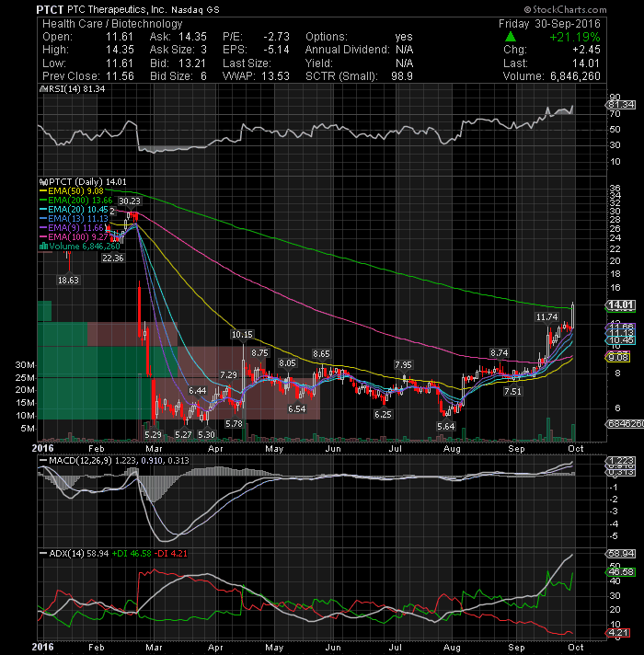This screenshot has width=644, height=655.
Task: Click the Bid Size entry
Action: point(178,76)
